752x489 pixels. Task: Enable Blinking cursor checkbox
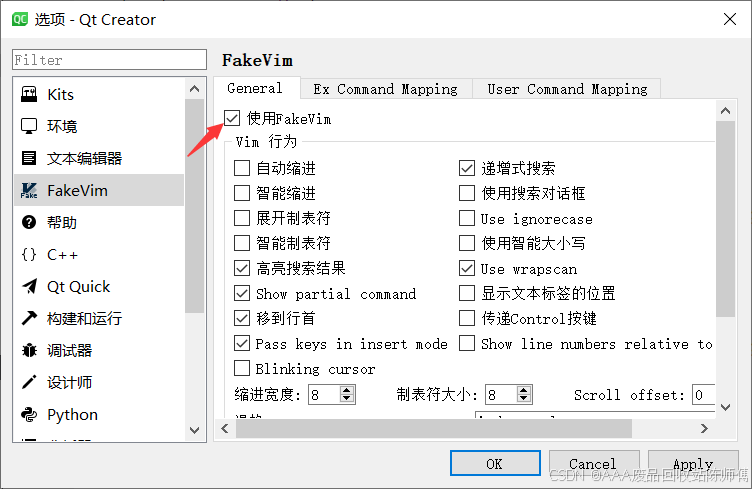(242, 369)
